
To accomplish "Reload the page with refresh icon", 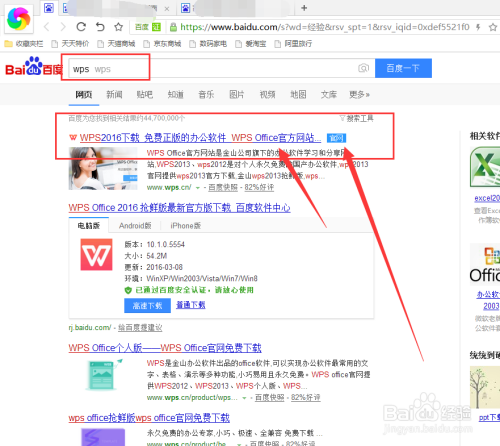I will [81, 26].
